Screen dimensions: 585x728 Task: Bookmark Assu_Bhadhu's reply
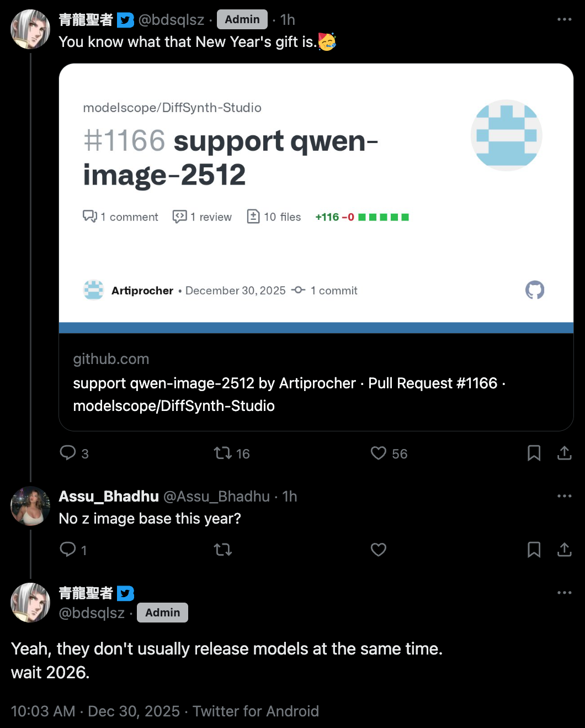point(534,550)
